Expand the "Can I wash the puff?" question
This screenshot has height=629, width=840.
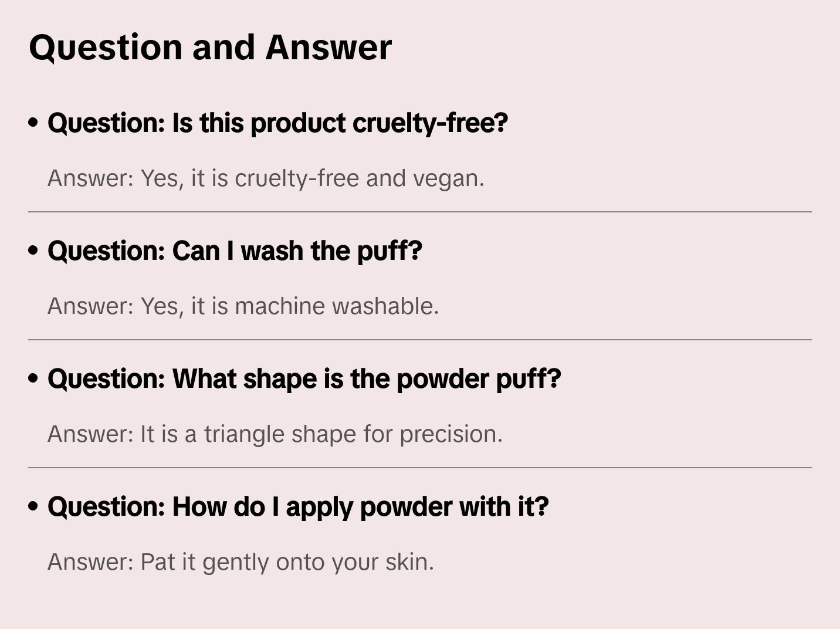pyautogui.click(x=235, y=251)
